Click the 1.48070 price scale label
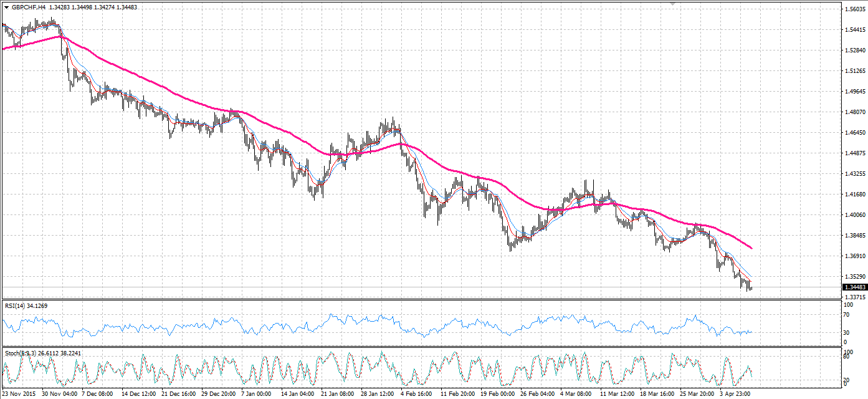868x399 pixels. coord(854,112)
